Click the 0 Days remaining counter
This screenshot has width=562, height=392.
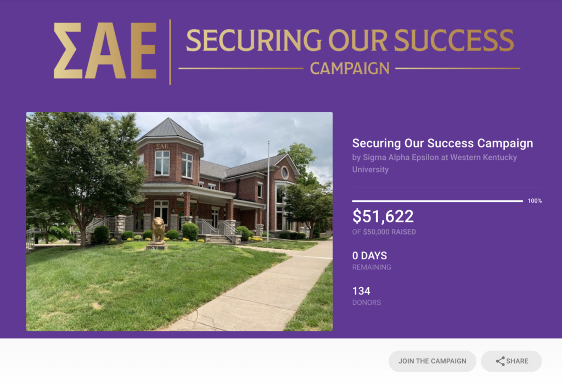tap(369, 256)
